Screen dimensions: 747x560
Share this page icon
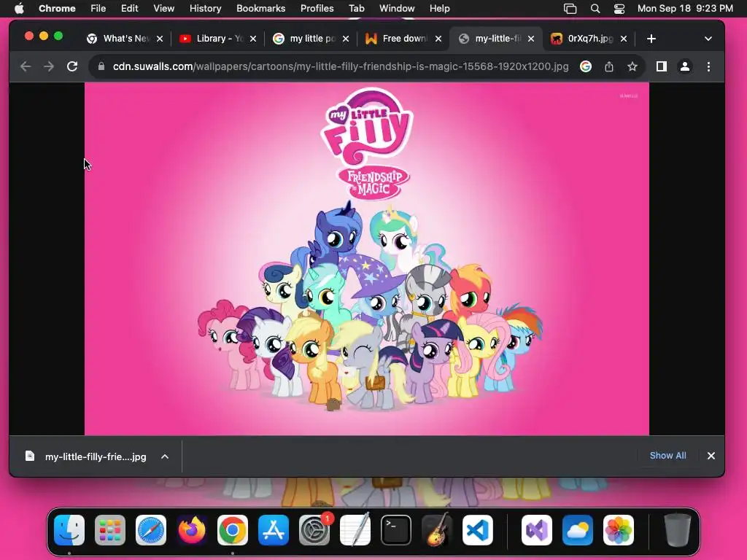coord(609,66)
